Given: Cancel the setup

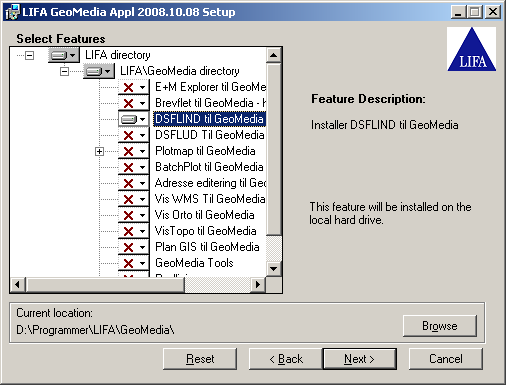Looking at the screenshot, I should coord(446,359).
